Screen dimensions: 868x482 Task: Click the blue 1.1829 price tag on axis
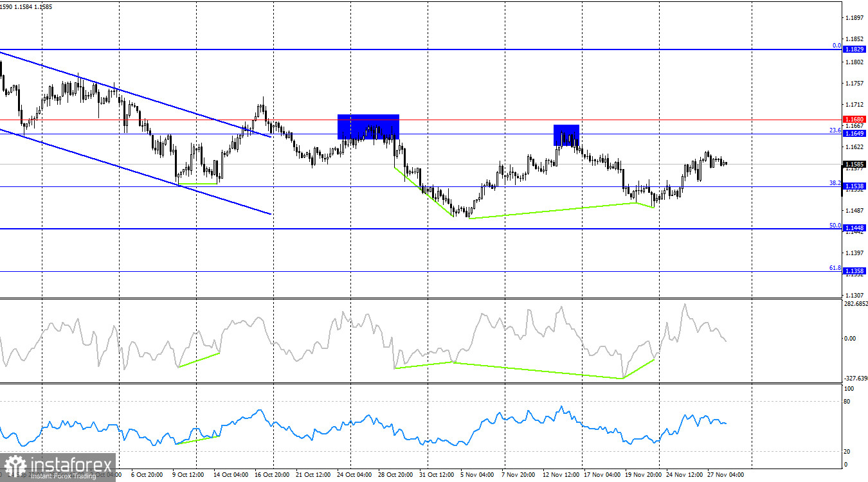pos(854,48)
